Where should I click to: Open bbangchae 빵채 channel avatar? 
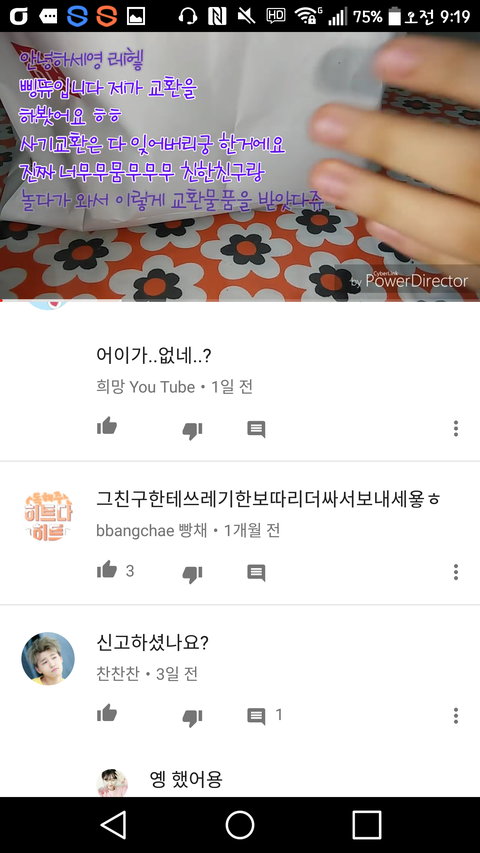coord(48,516)
